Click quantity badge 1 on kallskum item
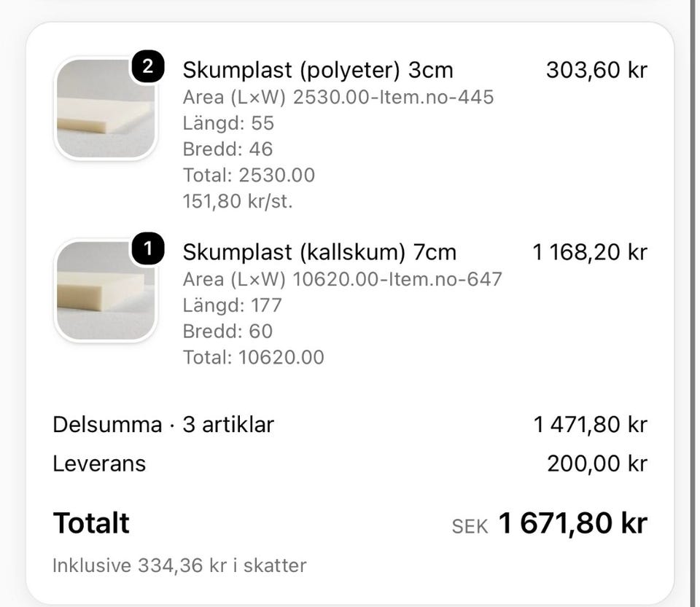 (148, 249)
